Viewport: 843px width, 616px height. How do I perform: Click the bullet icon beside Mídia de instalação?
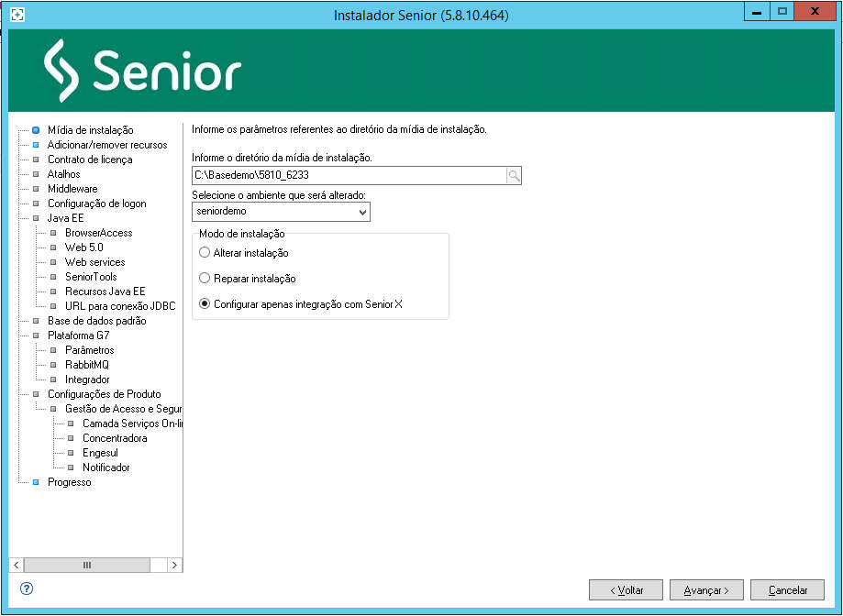(x=36, y=130)
